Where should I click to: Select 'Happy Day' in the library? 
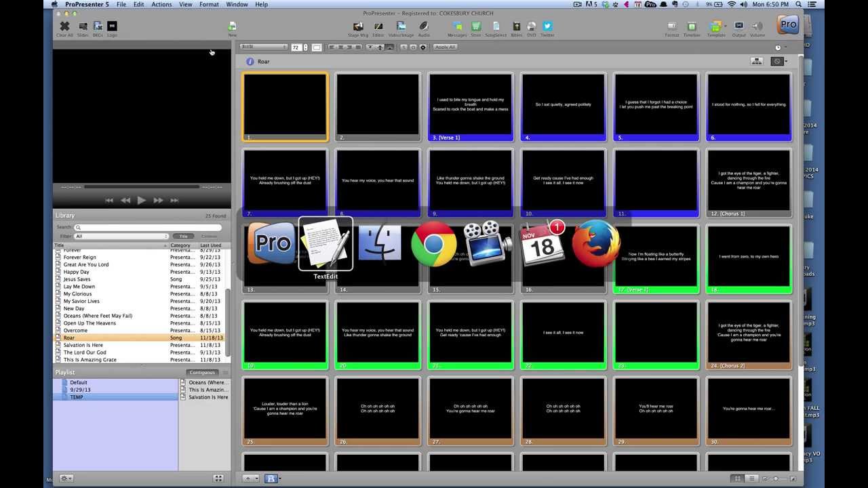pos(139,272)
